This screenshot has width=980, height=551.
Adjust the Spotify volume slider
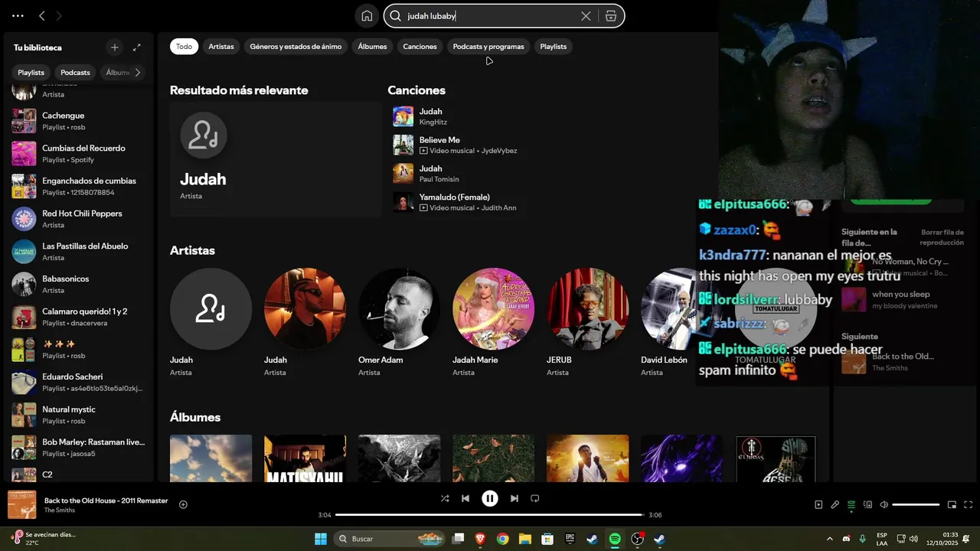(x=916, y=505)
